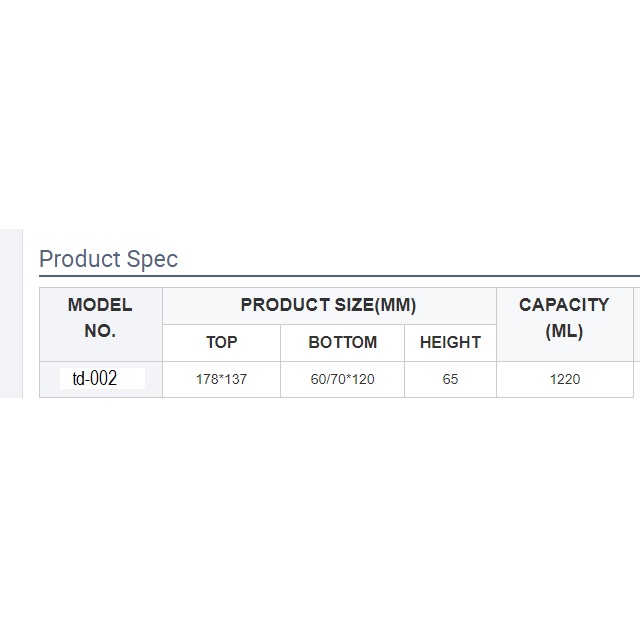Viewport: 640px width, 640px height.
Task: Click the 60/70*120 bottom size cell
Action: point(342,379)
